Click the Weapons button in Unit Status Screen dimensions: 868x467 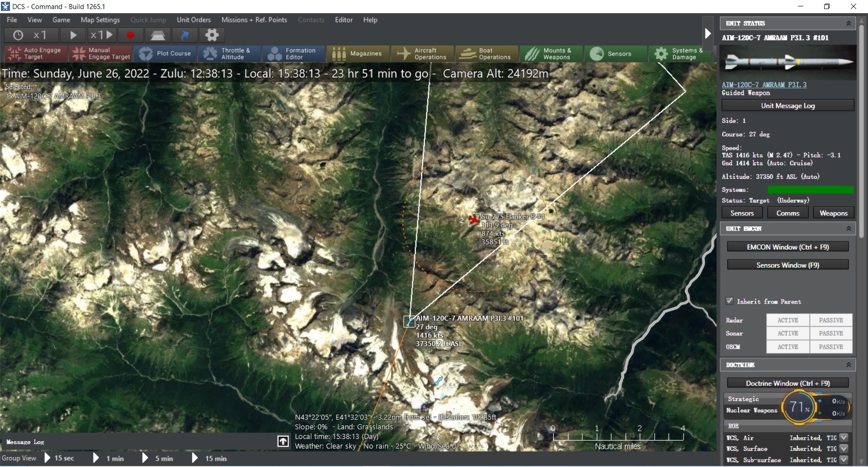[834, 213]
